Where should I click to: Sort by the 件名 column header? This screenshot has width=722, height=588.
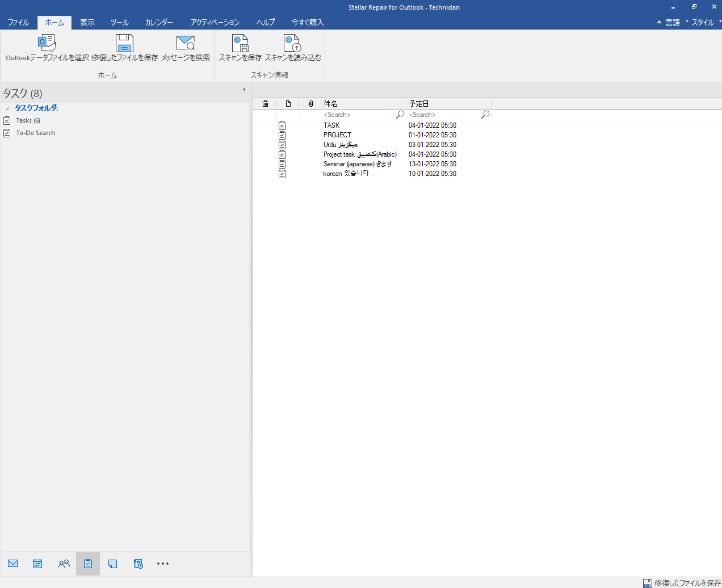363,104
